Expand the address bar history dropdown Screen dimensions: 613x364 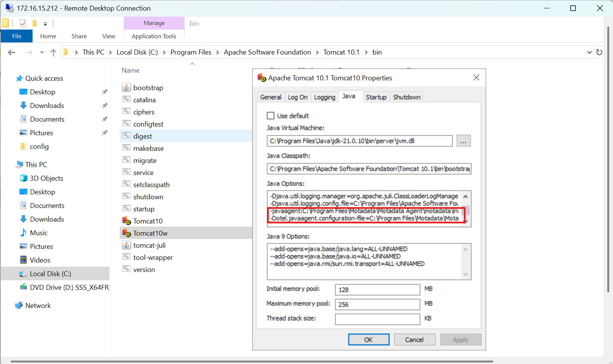[589, 52]
